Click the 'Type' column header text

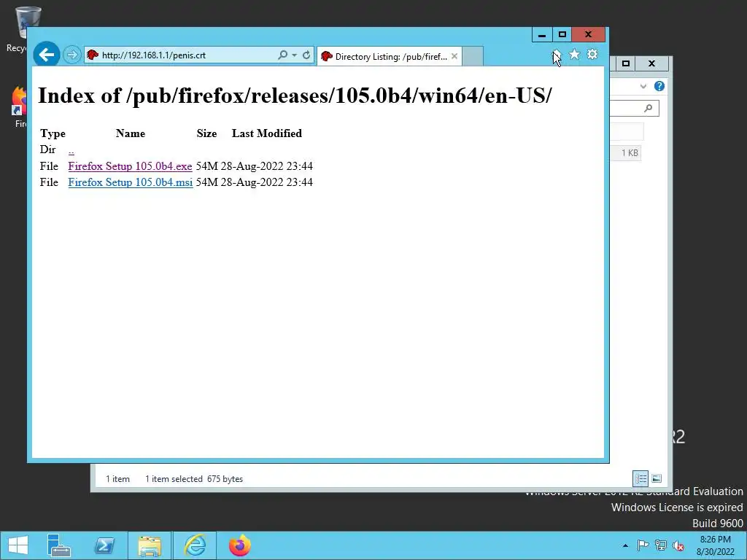click(x=53, y=134)
